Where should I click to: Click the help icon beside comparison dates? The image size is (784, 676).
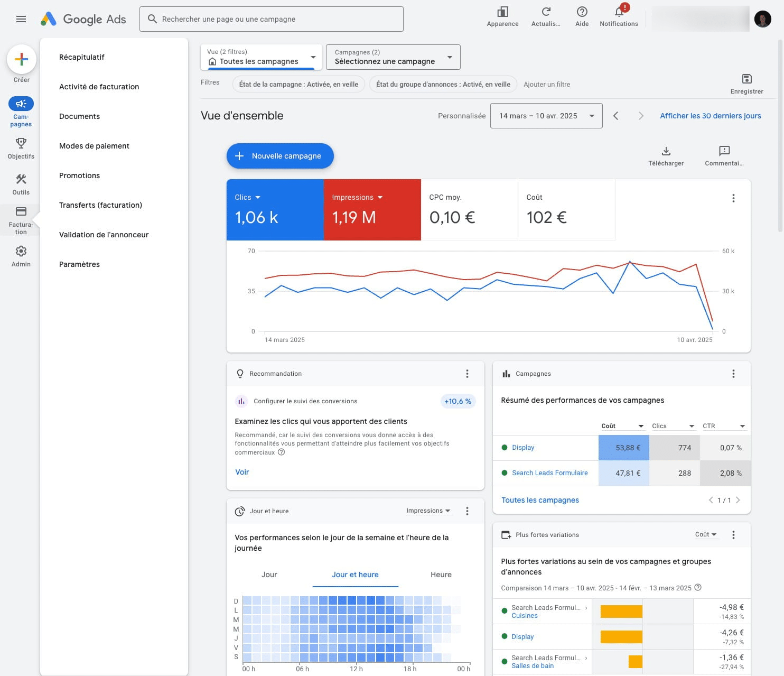click(x=698, y=588)
